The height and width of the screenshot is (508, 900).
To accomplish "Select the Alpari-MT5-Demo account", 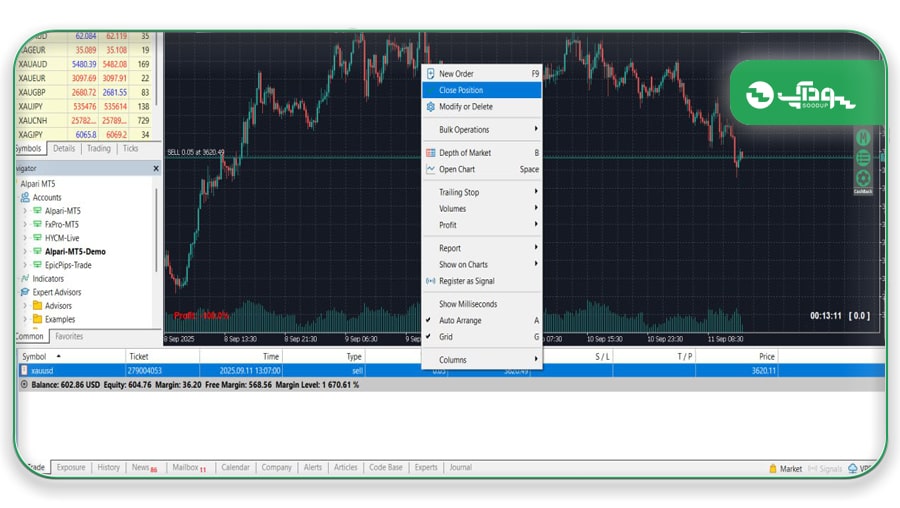I will coord(75,251).
